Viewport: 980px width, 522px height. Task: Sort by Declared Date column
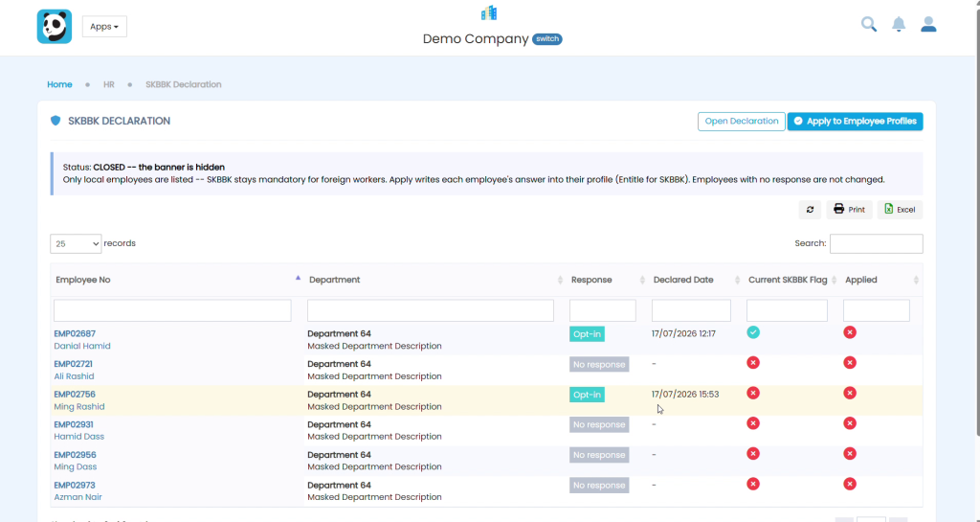(x=696, y=280)
